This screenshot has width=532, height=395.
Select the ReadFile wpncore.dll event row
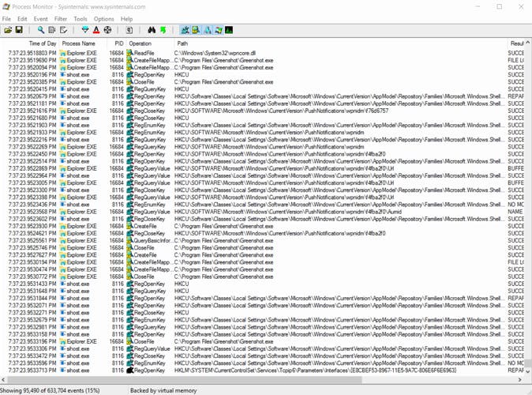[x=262, y=53]
